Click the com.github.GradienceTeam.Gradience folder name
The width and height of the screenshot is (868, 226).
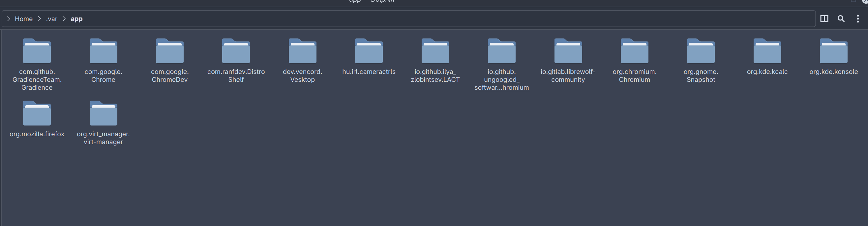pos(37,80)
